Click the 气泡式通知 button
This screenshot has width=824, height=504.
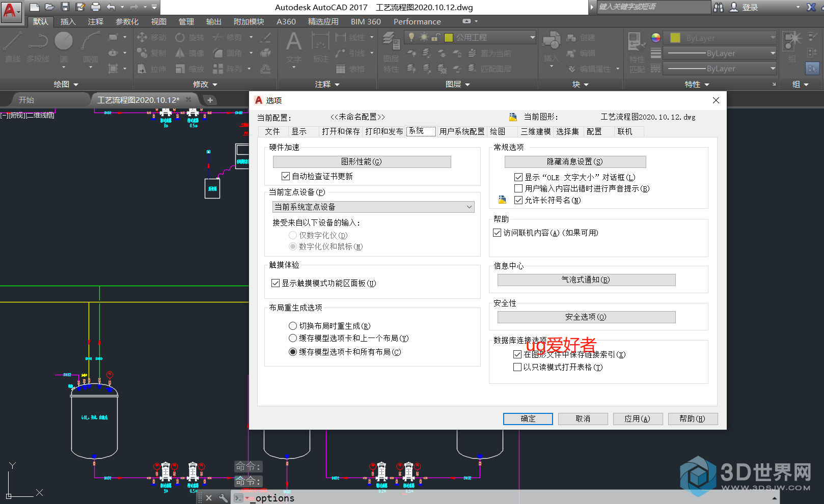pyautogui.click(x=586, y=279)
